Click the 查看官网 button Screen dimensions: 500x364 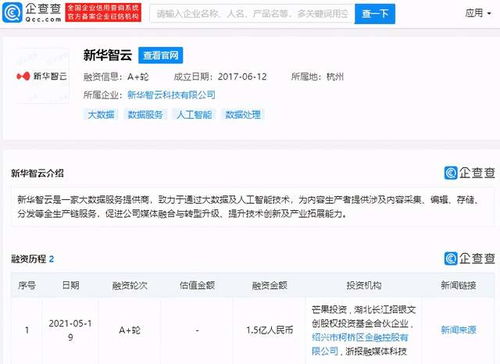(x=161, y=55)
